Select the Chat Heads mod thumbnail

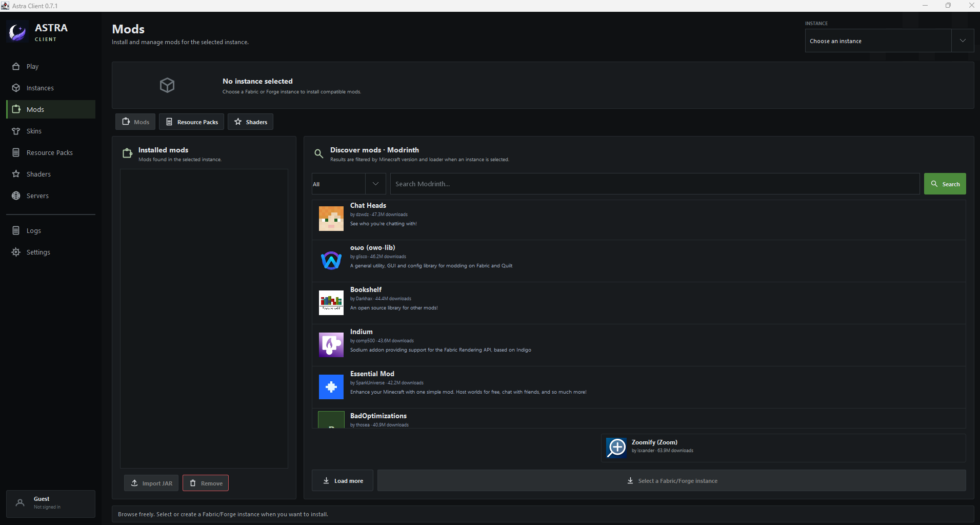[x=331, y=219]
